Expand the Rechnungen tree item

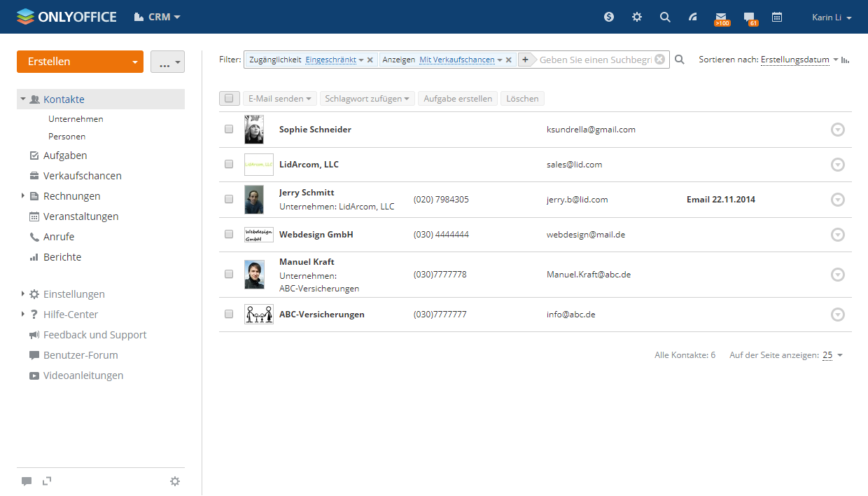(23, 196)
